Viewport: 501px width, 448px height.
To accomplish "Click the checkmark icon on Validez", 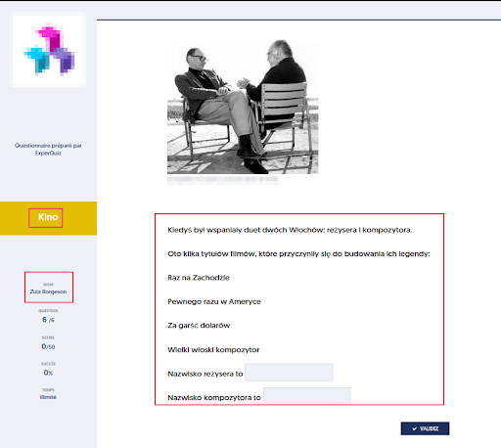I will 414,428.
